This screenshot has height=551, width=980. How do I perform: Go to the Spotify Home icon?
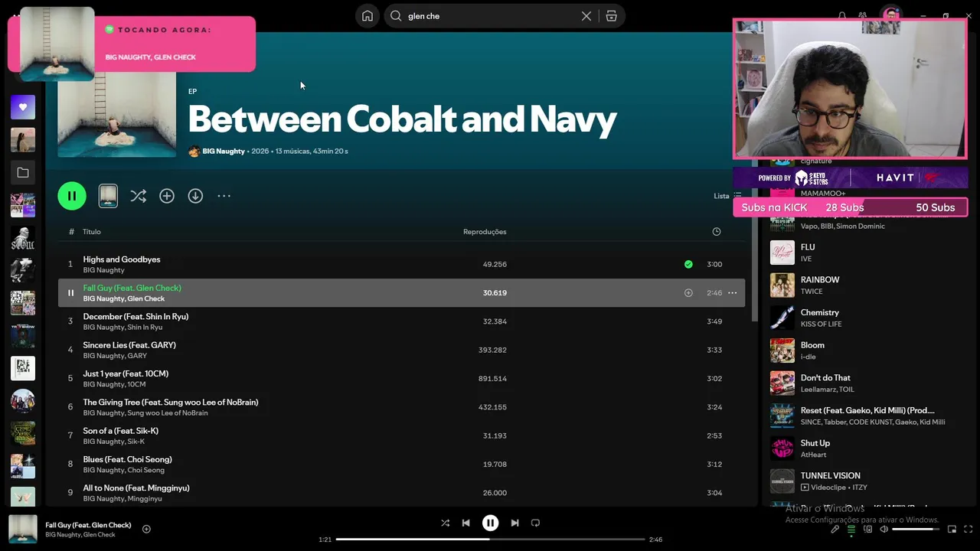367,16
